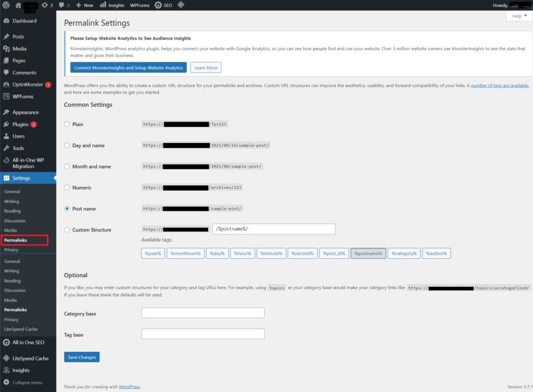Open All in One SEO sidebar icon
Image resolution: width=533 pixels, height=392 pixels.
click(6, 343)
